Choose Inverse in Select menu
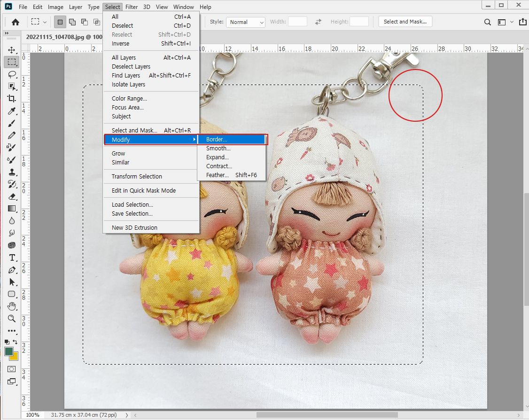This screenshot has width=529, height=420. pyautogui.click(x=151, y=44)
